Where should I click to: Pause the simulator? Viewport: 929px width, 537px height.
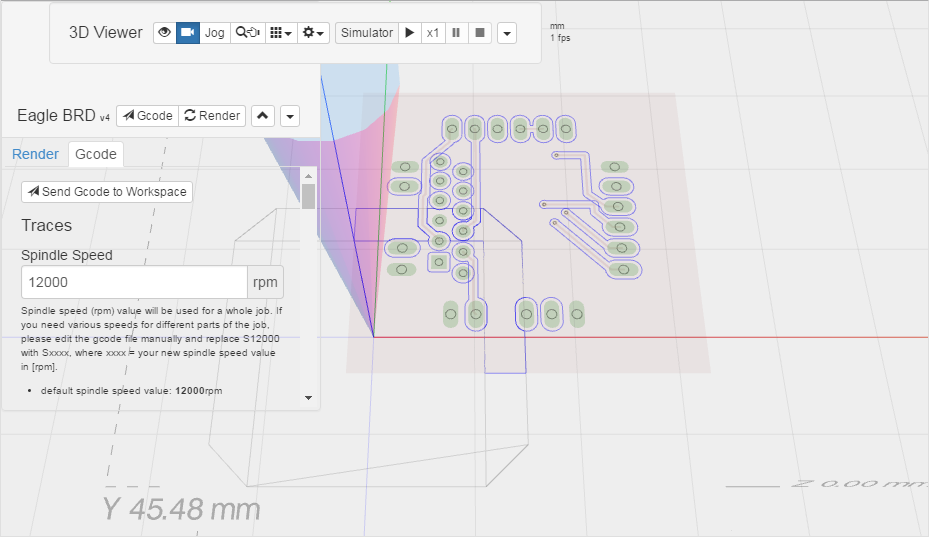tap(456, 33)
